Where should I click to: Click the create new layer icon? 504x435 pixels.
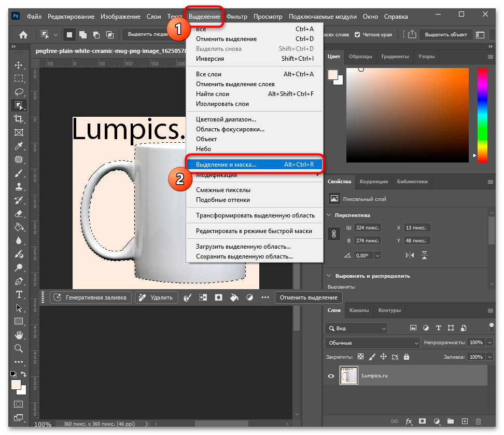tap(465, 421)
